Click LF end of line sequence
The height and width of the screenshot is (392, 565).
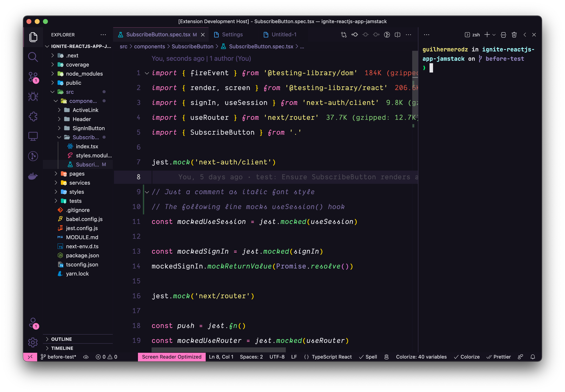coord(294,357)
